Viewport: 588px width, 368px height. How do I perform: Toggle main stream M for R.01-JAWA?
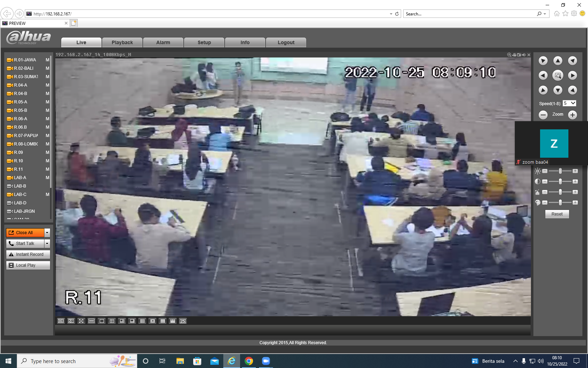[x=47, y=60]
